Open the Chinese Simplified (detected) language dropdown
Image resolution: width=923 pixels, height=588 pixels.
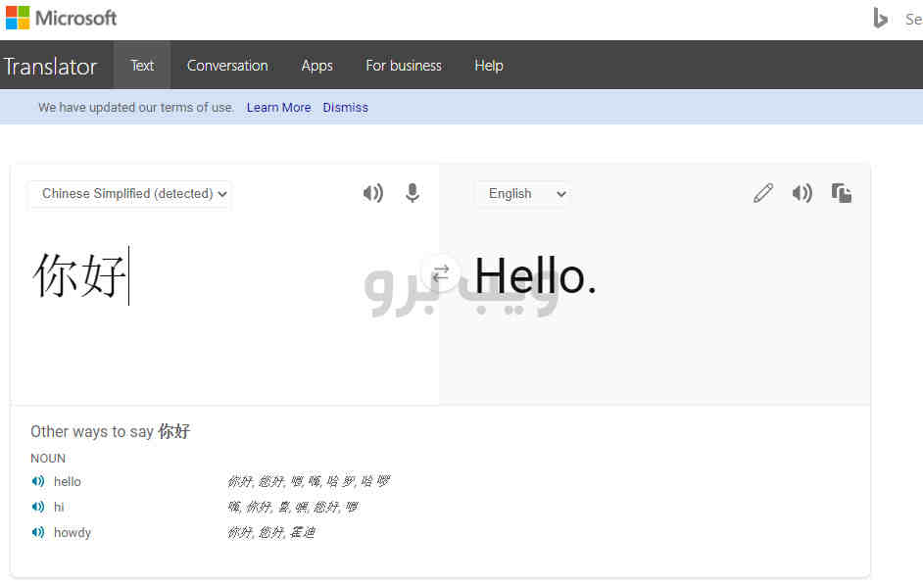(129, 194)
